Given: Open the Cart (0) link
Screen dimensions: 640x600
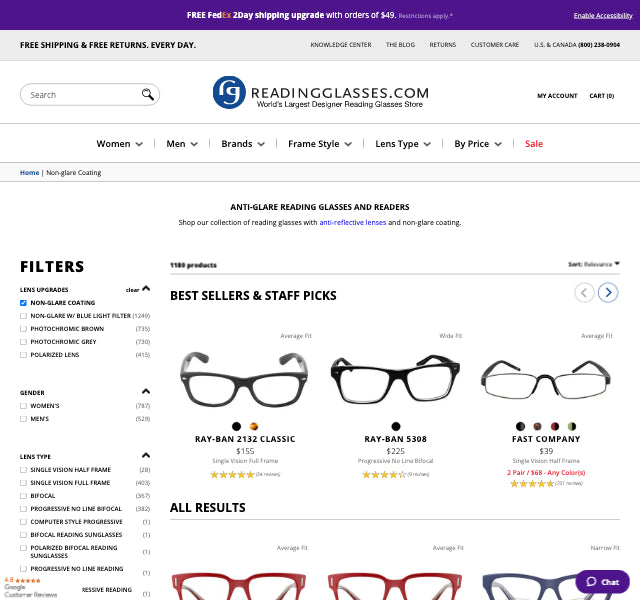Looking at the screenshot, I should 602,96.
